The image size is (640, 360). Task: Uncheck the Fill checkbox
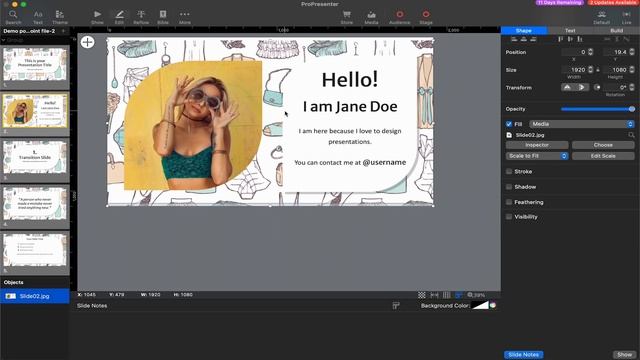coord(509,124)
